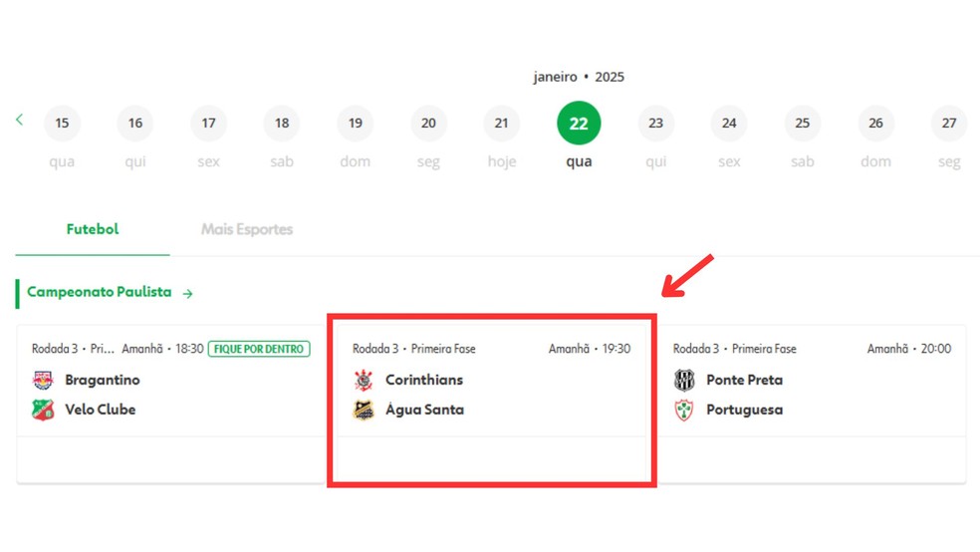Open the Mais Esportes tab

click(247, 229)
